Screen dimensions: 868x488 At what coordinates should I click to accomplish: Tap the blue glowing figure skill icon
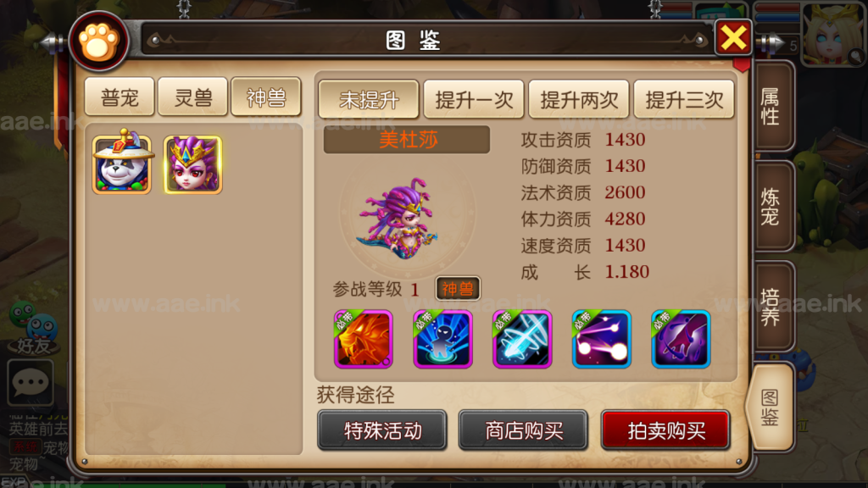[x=442, y=339]
